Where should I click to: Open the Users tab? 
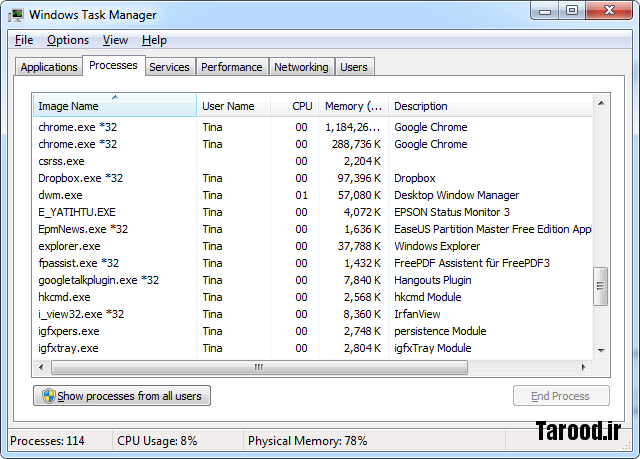click(x=354, y=67)
